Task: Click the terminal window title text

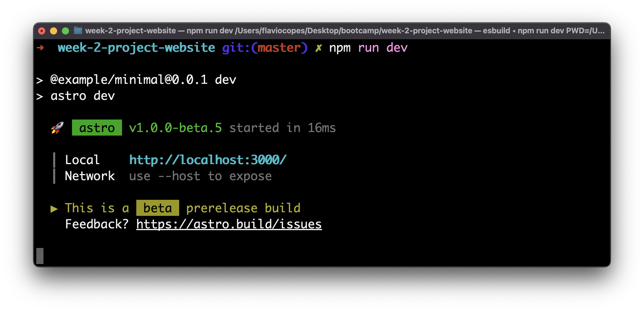Action: click(345, 31)
